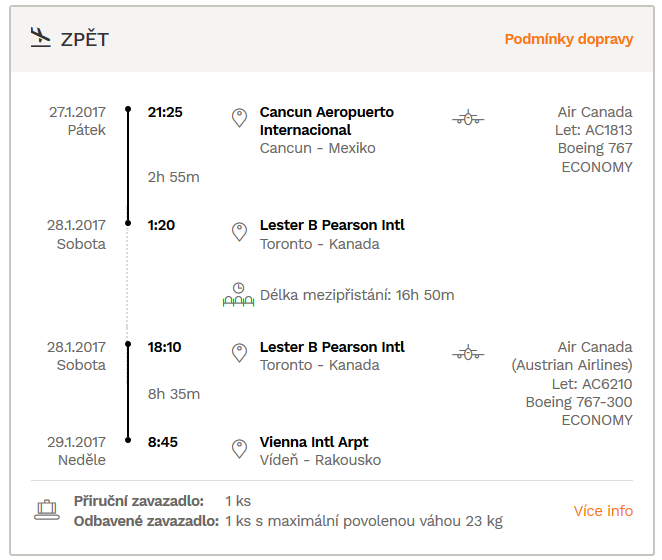This screenshot has height=560, width=662.
Task: Click the location pin next to Cancun Aeropuerto
Action: pyautogui.click(x=239, y=118)
